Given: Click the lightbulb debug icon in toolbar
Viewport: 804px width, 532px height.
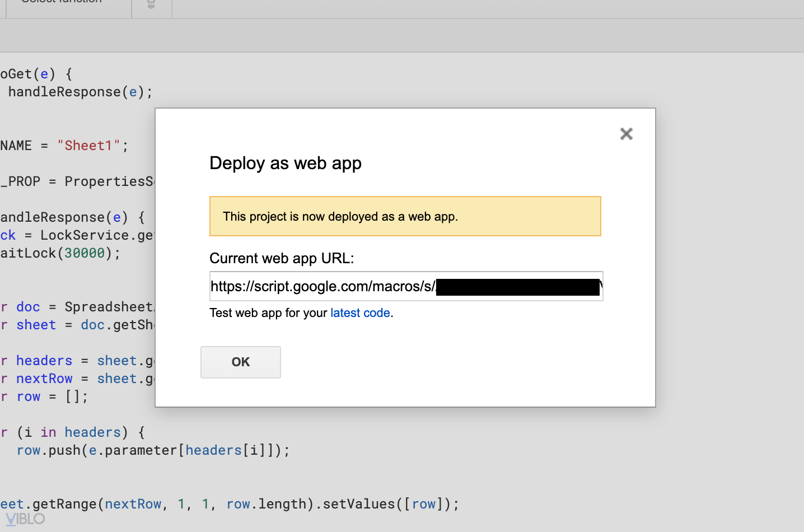Looking at the screenshot, I should point(151,4).
